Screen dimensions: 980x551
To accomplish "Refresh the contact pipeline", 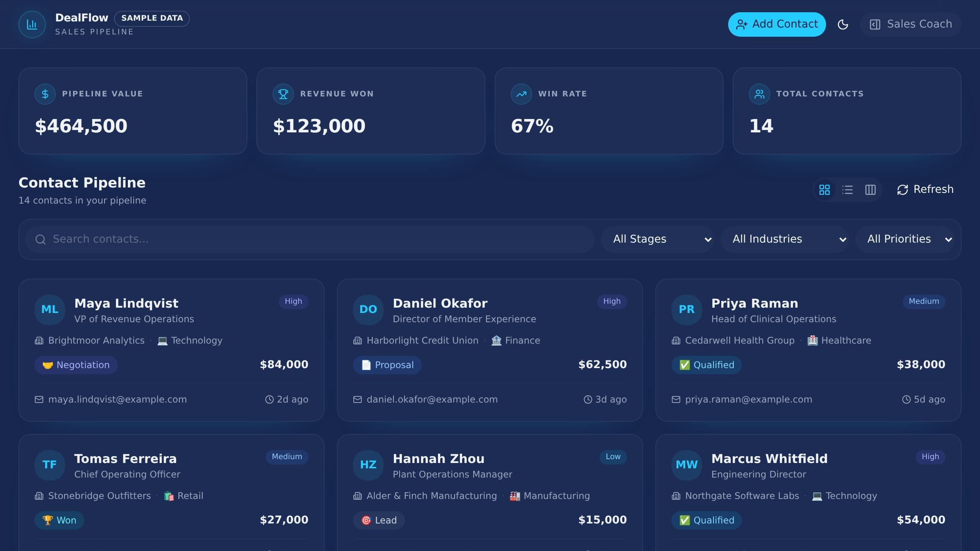I will tap(925, 189).
